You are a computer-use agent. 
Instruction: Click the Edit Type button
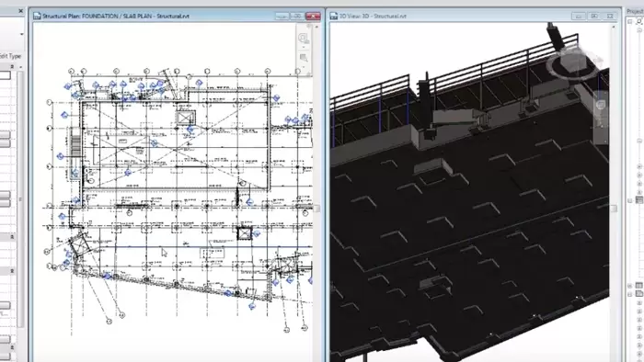click(10, 56)
